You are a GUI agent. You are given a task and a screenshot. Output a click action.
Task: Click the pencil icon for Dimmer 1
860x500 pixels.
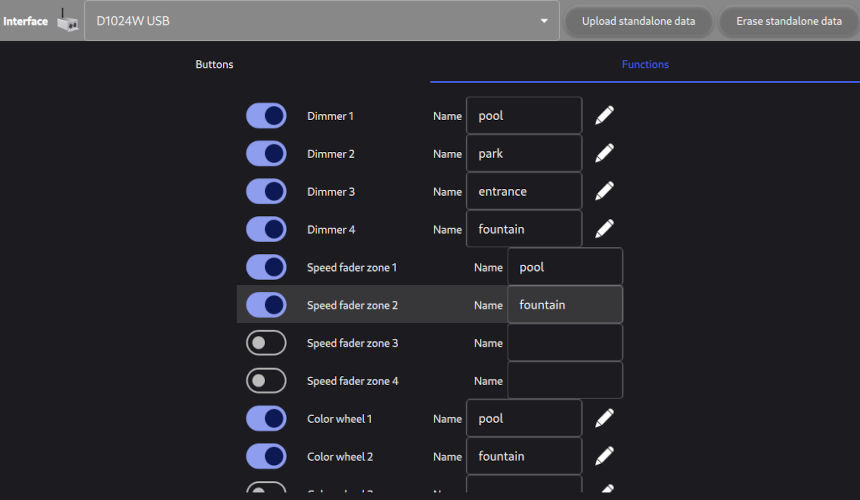point(604,116)
